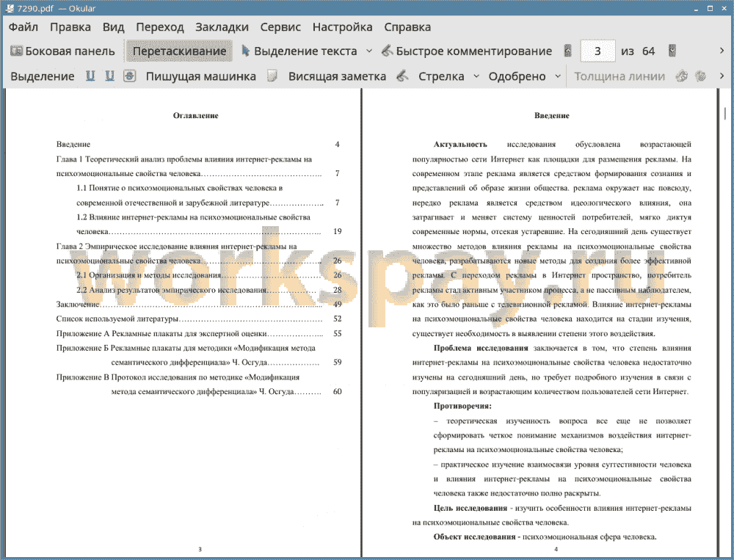Open the Закладки menu
Viewport: 734px width, 560px height.
pos(222,27)
